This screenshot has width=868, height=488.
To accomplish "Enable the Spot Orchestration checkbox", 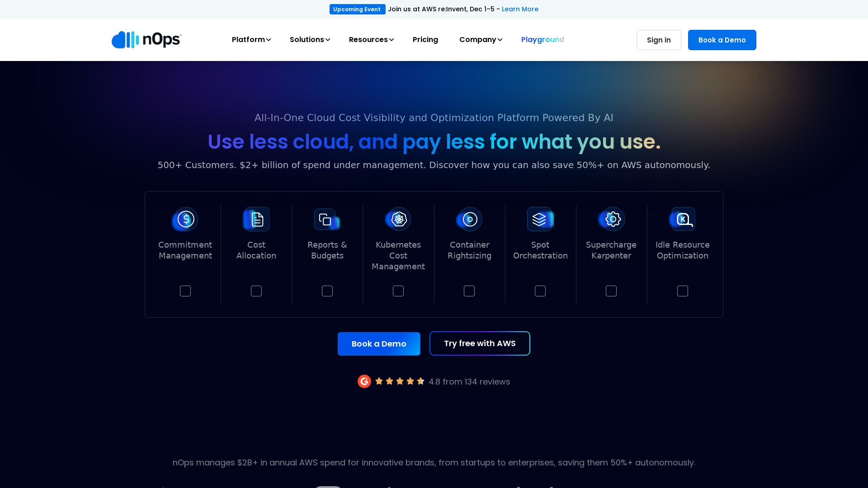I will pyautogui.click(x=540, y=291).
